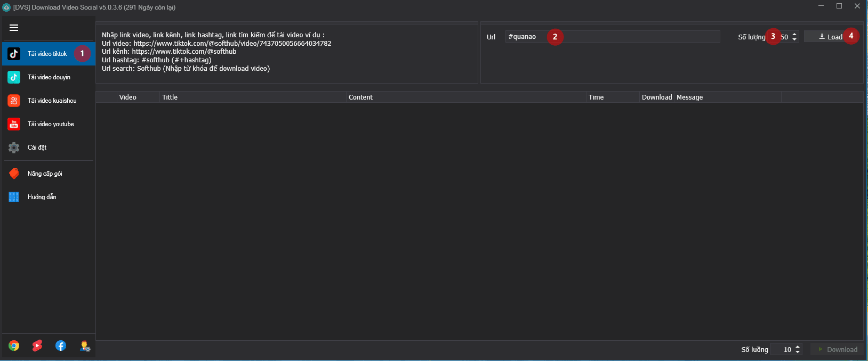The width and height of the screenshot is (868, 361).
Task: Click the 'Url hashtag: #softhub' example line
Action: [157, 60]
